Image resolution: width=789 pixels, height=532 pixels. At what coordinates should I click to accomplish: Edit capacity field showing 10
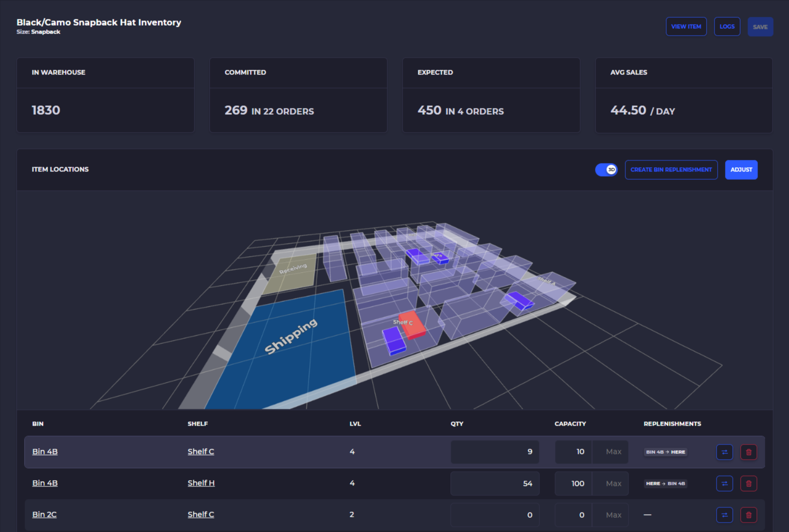pyautogui.click(x=574, y=452)
